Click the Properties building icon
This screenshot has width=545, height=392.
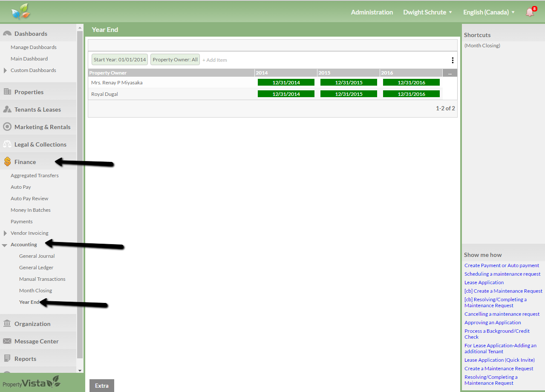click(x=7, y=92)
